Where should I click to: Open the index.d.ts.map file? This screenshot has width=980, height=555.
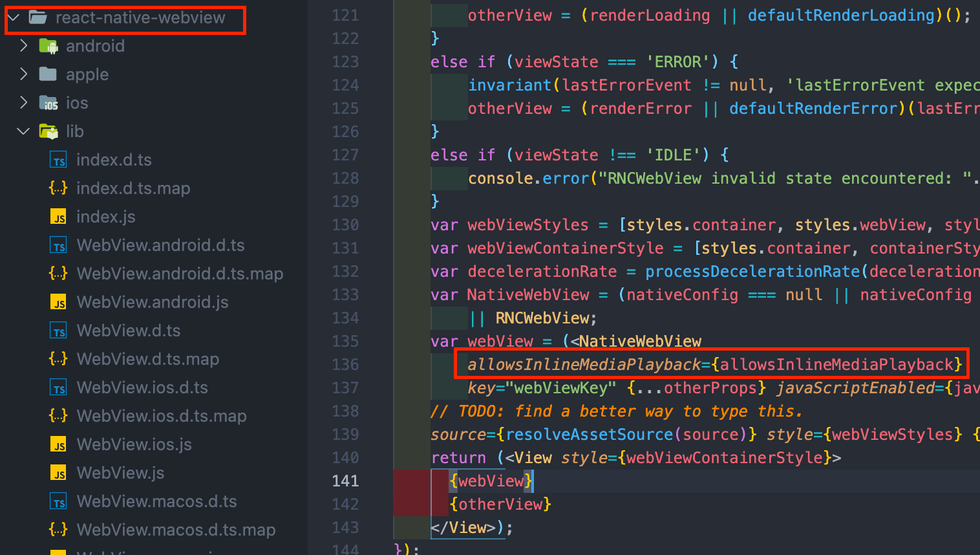coord(133,188)
